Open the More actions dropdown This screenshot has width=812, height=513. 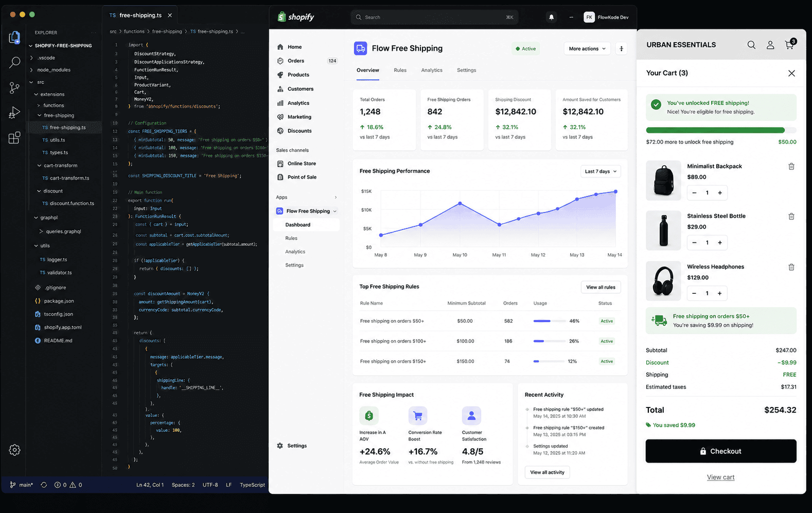(x=587, y=48)
